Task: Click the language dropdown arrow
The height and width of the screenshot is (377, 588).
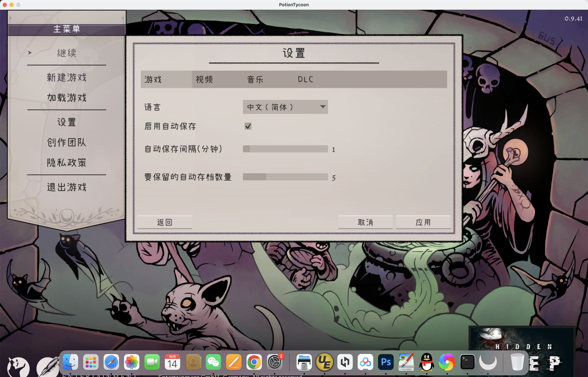Action: (x=323, y=107)
